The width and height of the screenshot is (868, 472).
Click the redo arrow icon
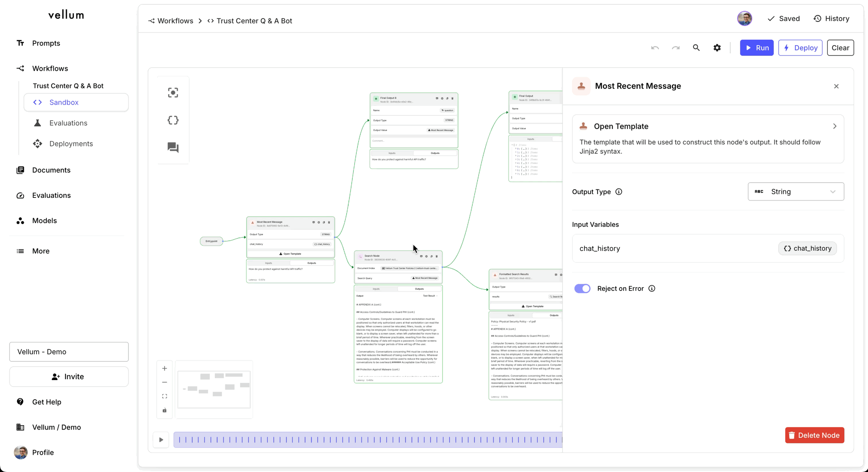(676, 48)
